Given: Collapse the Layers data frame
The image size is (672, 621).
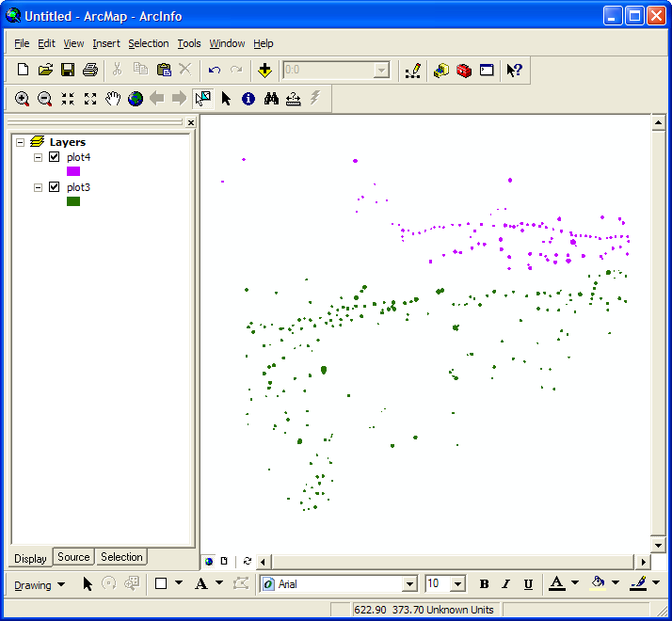Looking at the screenshot, I should click(x=20, y=142).
